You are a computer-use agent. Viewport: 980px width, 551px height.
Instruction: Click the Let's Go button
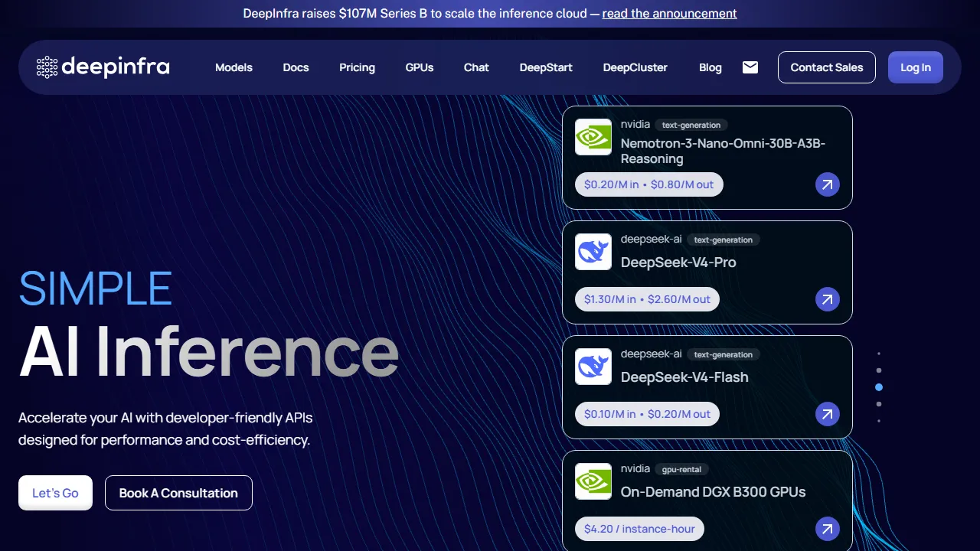[55, 493]
